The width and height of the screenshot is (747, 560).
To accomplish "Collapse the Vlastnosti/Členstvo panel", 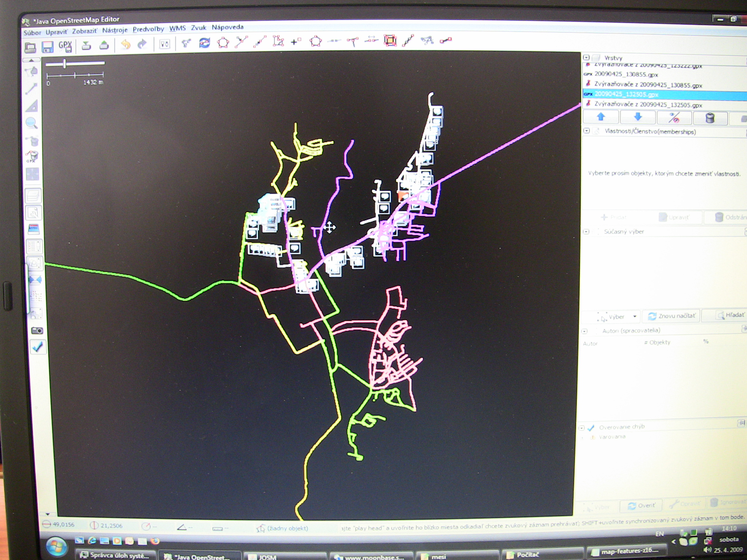I will [x=587, y=131].
